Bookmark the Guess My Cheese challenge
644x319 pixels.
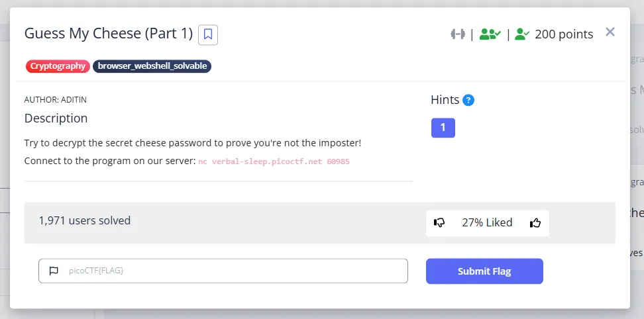tap(208, 34)
